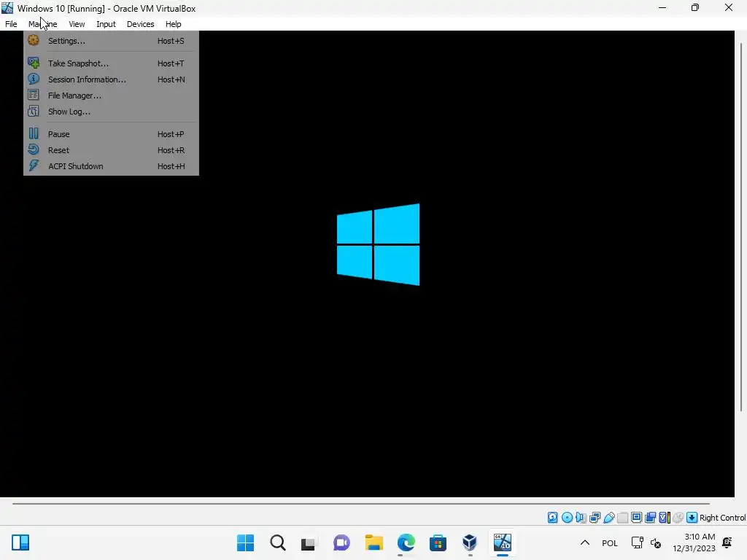Screen dimensions: 747x560
Task: Click audio status icon in status bar
Action: [581, 518]
